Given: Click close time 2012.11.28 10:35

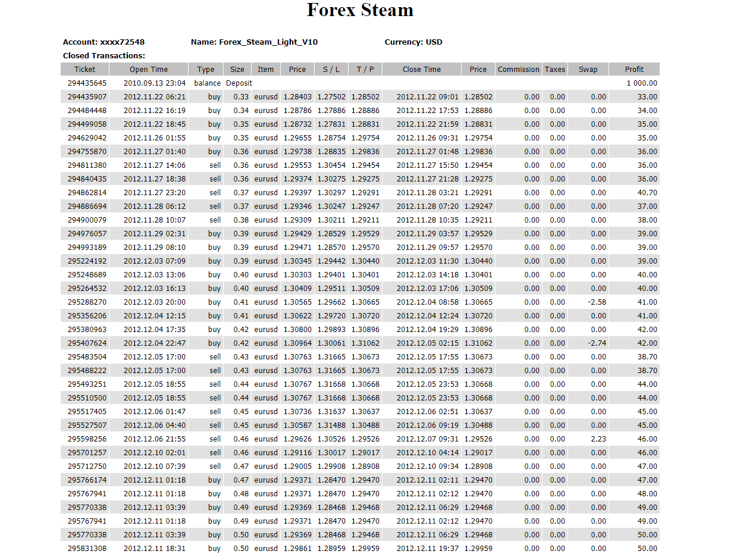Looking at the screenshot, I should (428, 220).
